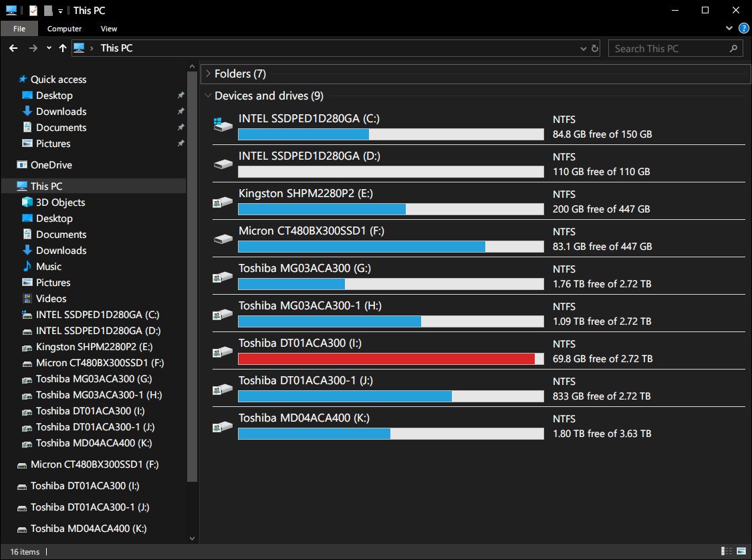Click Music note icon in sidebar
Image resolution: width=752 pixels, height=560 pixels.
click(27, 266)
